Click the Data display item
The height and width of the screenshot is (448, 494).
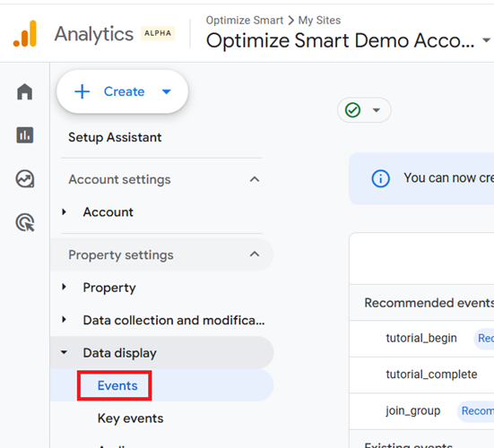[x=120, y=353]
